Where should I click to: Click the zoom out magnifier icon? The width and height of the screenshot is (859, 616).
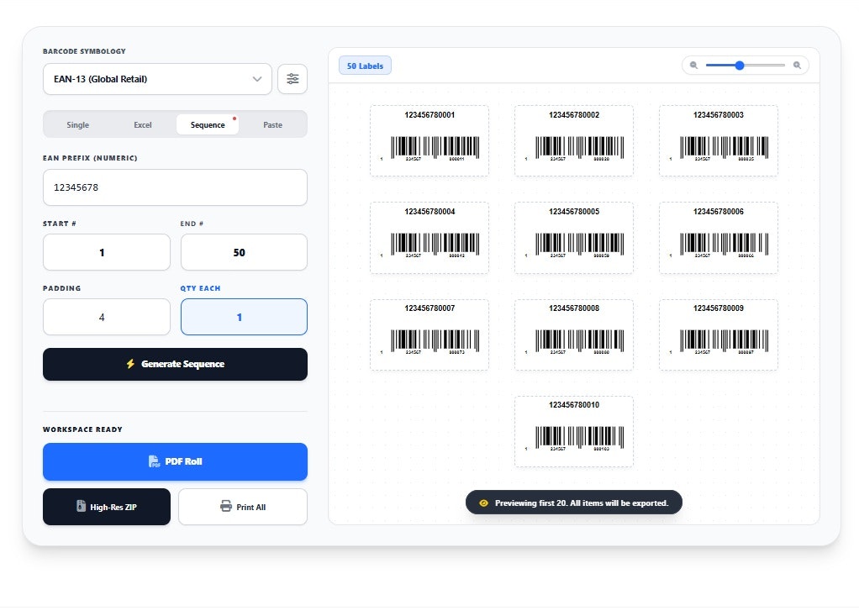point(693,66)
